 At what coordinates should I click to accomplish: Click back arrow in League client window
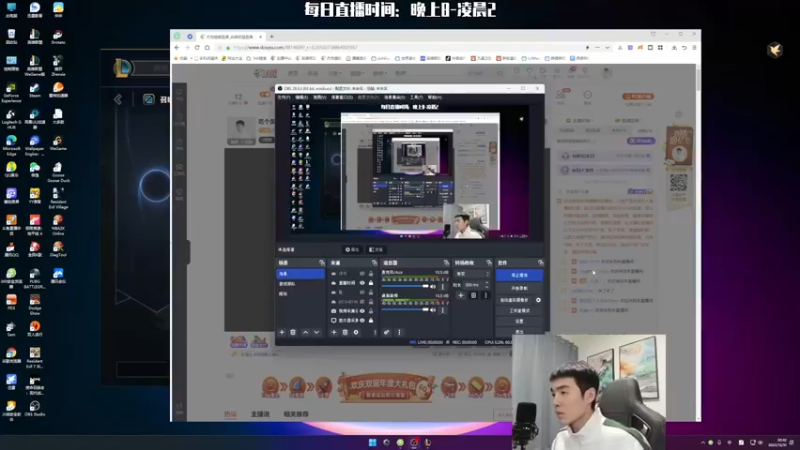(118, 99)
